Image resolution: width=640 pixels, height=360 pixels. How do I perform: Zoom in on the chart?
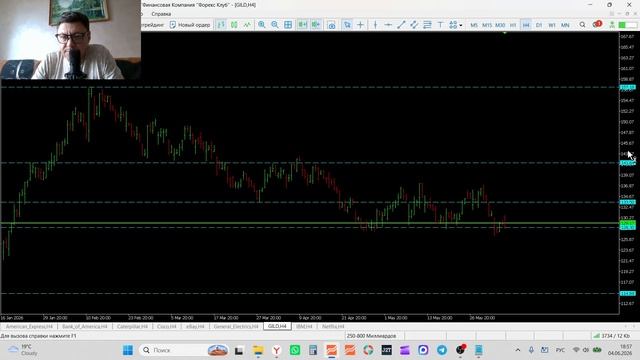click(261, 25)
